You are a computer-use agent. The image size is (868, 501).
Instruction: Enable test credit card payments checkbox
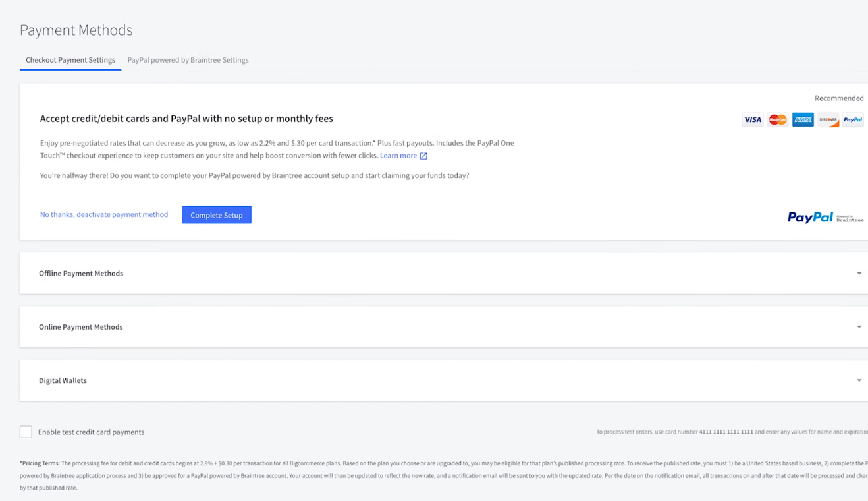[26, 432]
